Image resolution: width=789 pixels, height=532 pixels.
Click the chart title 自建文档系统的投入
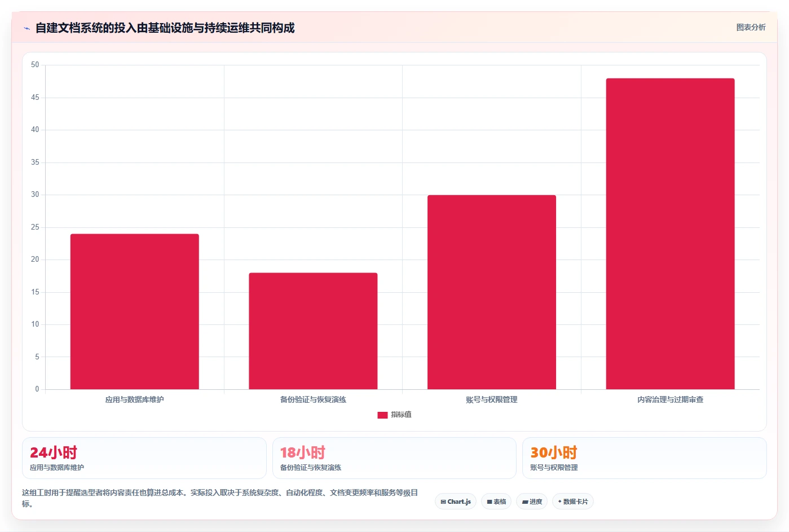(165, 28)
